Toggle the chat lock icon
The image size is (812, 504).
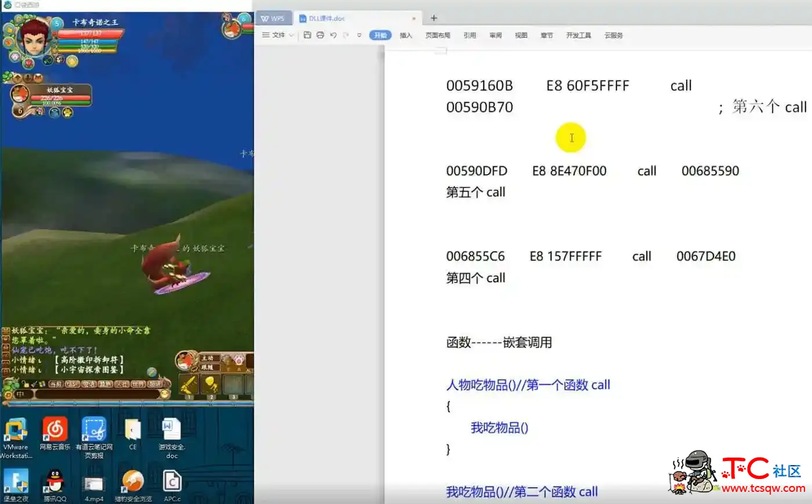pyautogui.click(x=25, y=384)
